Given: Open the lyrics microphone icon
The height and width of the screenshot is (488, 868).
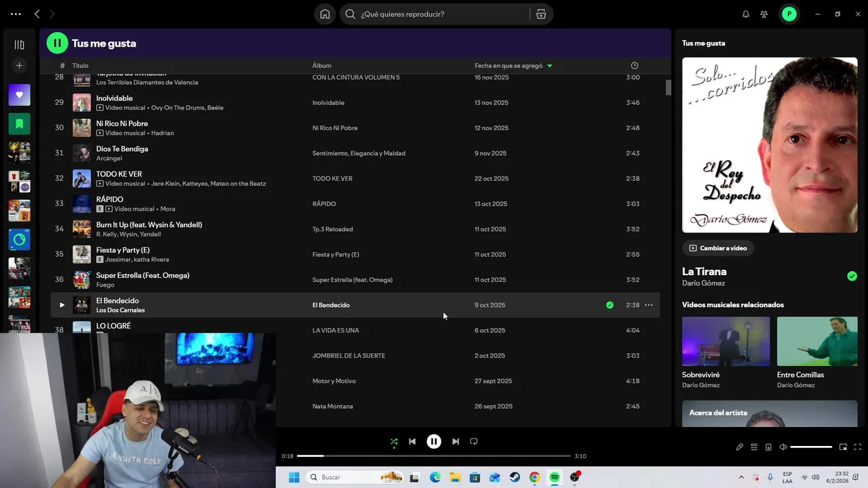Looking at the screenshot, I should (739, 447).
